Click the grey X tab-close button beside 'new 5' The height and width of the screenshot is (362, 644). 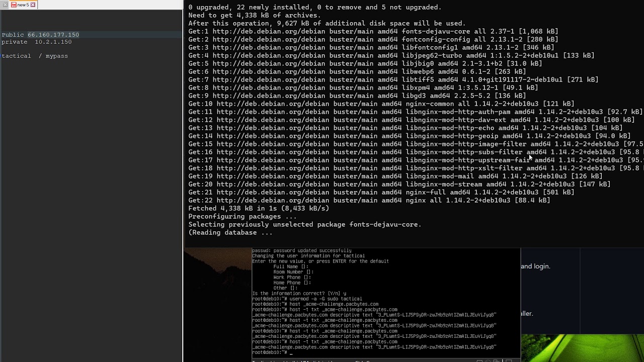(5, 5)
